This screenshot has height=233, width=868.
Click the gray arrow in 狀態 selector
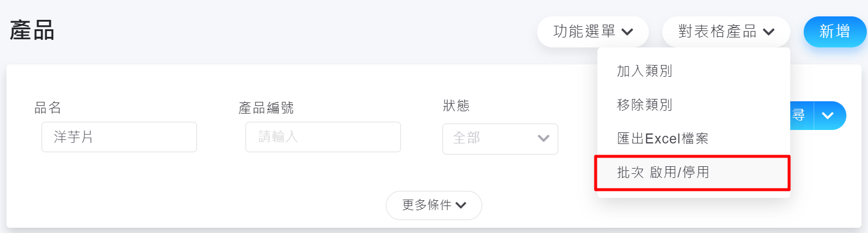tap(543, 139)
